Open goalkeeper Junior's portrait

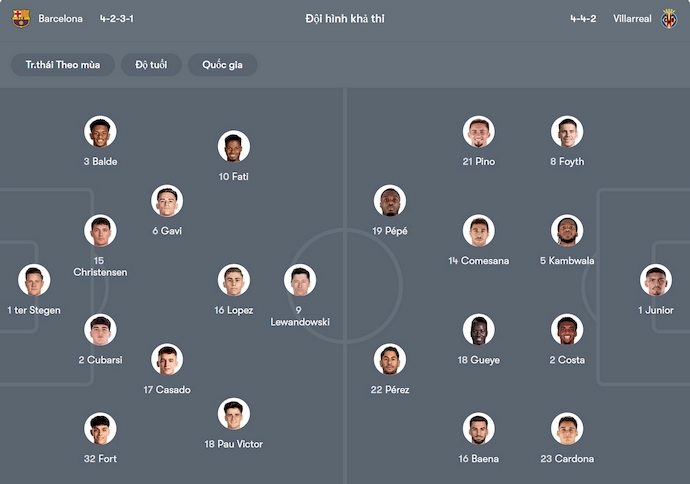[x=656, y=281]
